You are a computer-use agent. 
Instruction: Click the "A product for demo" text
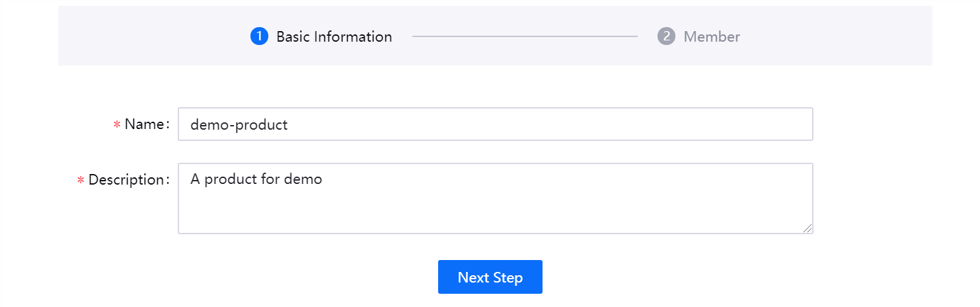pos(256,179)
